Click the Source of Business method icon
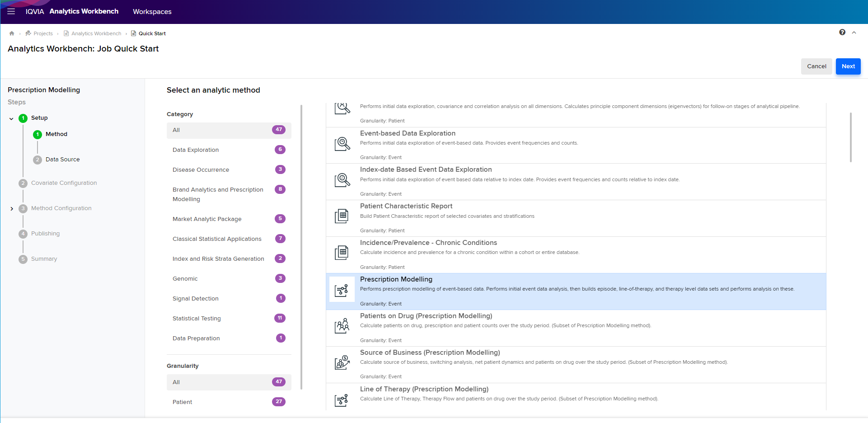The height and width of the screenshot is (423, 868). (x=342, y=362)
